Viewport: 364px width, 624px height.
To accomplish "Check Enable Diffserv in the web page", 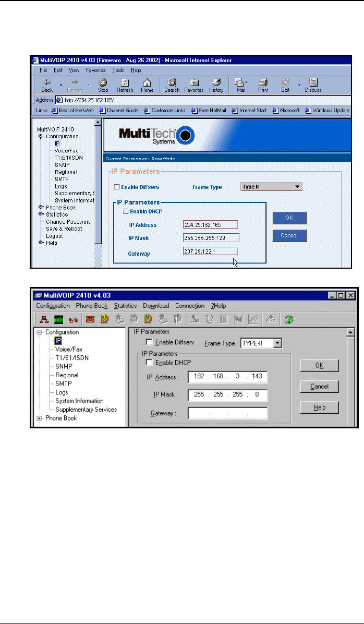I will point(117,187).
